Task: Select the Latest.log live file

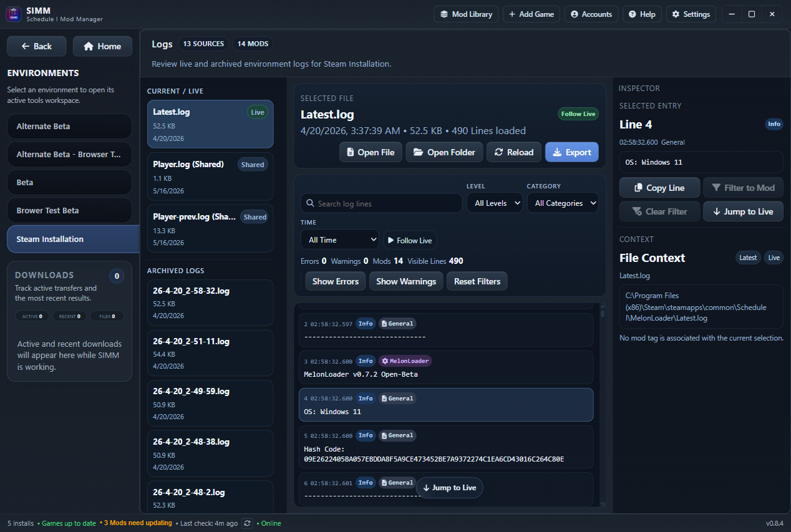Action: tap(210, 124)
